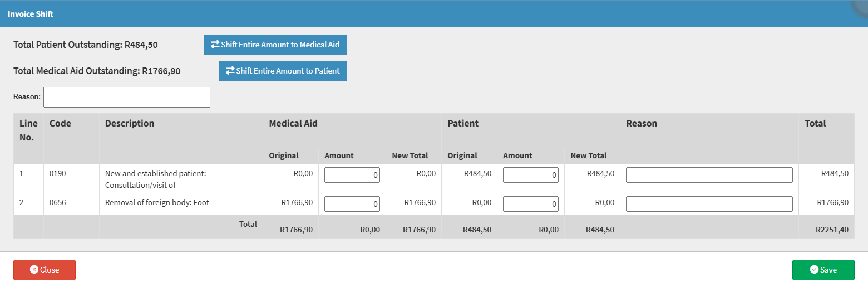This screenshot has width=868, height=287.
Task: Click Shift Entire Amount to Patient button
Action: click(283, 71)
